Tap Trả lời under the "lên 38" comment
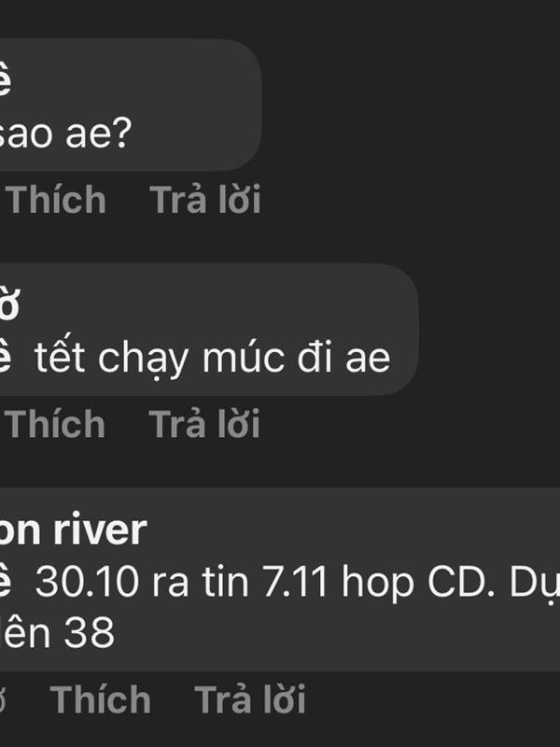 coord(250,699)
